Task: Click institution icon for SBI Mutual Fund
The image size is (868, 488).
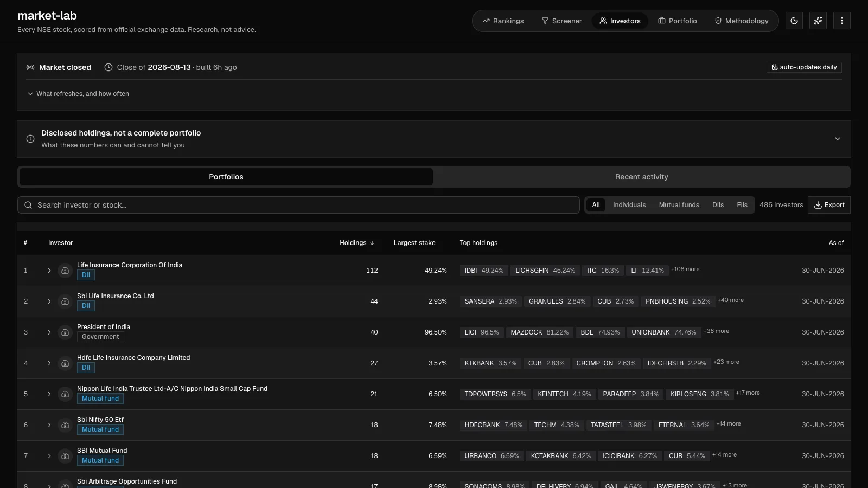Action: 65,456
